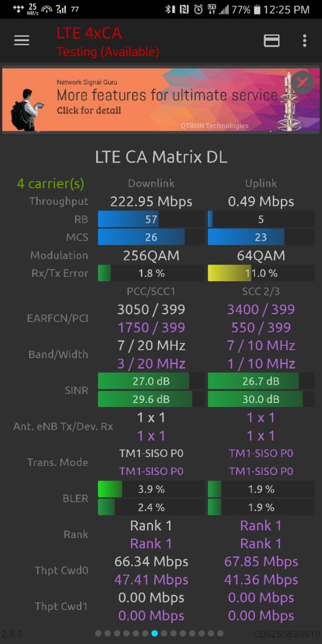The image size is (322, 644).
Task: Tap the downlink RB 57 bar
Action: [x=151, y=219]
